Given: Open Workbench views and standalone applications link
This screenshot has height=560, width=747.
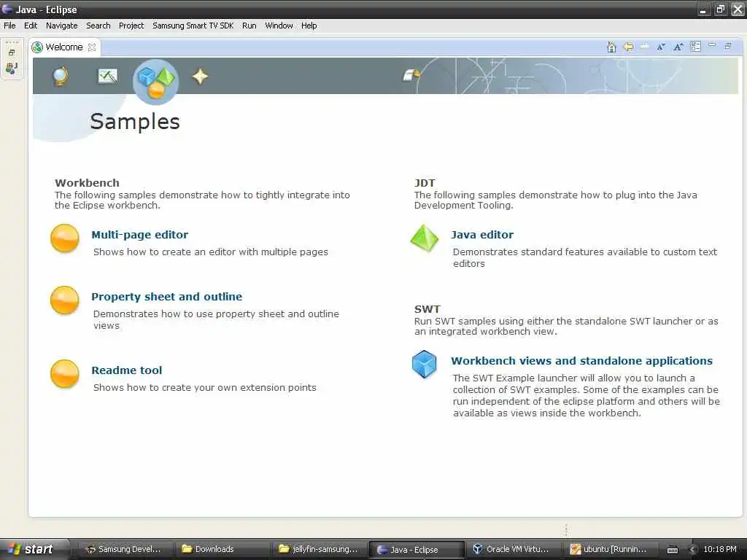Looking at the screenshot, I should click(581, 360).
